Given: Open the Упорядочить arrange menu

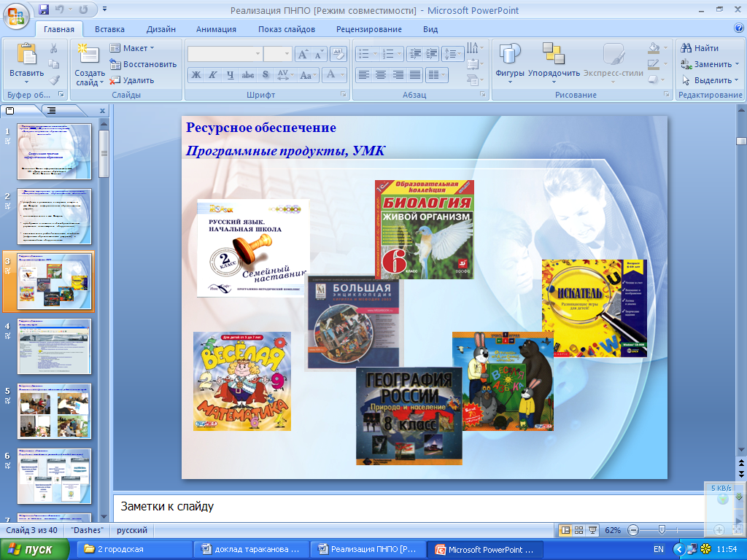Looking at the screenshot, I should 554,62.
